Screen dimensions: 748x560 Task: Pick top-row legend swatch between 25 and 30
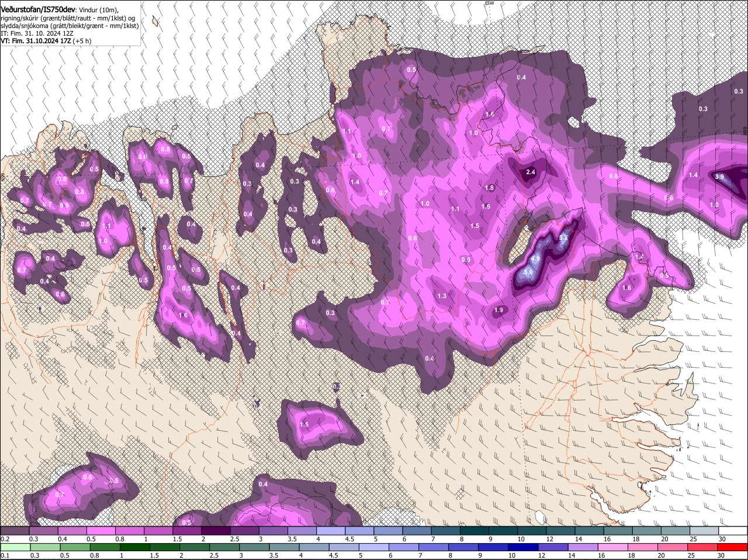click(705, 530)
